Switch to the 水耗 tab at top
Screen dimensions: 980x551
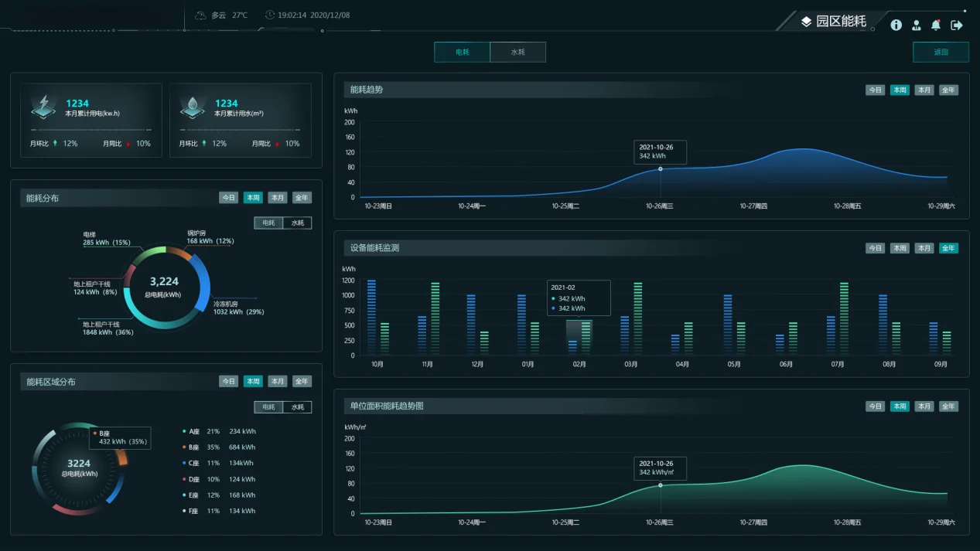coord(518,52)
